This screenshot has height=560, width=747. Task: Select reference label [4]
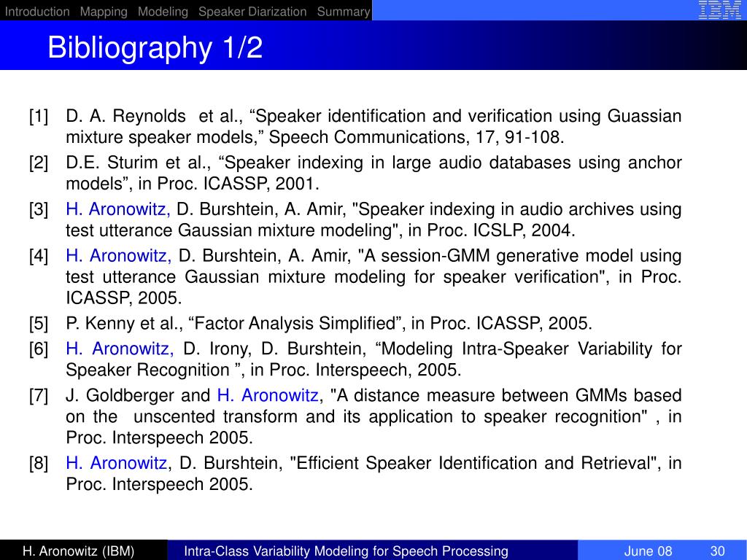[x=39, y=256]
